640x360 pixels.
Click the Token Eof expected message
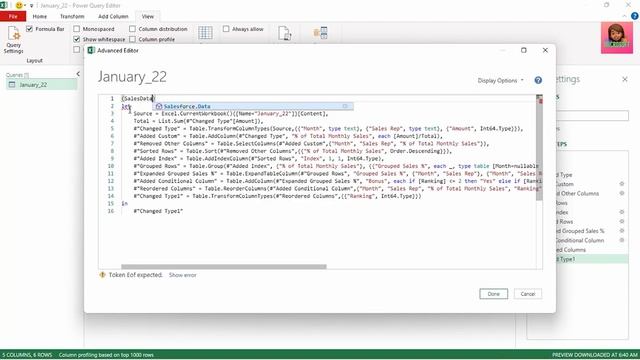pyautogui.click(x=135, y=275)
